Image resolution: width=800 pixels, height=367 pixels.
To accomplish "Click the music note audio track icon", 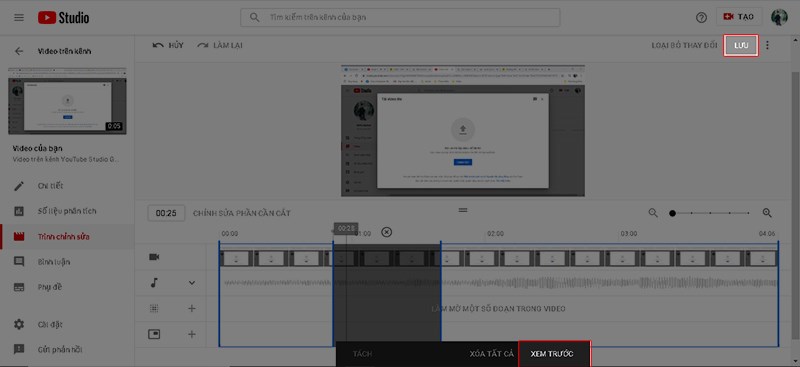I will click(x=154, y=282).
